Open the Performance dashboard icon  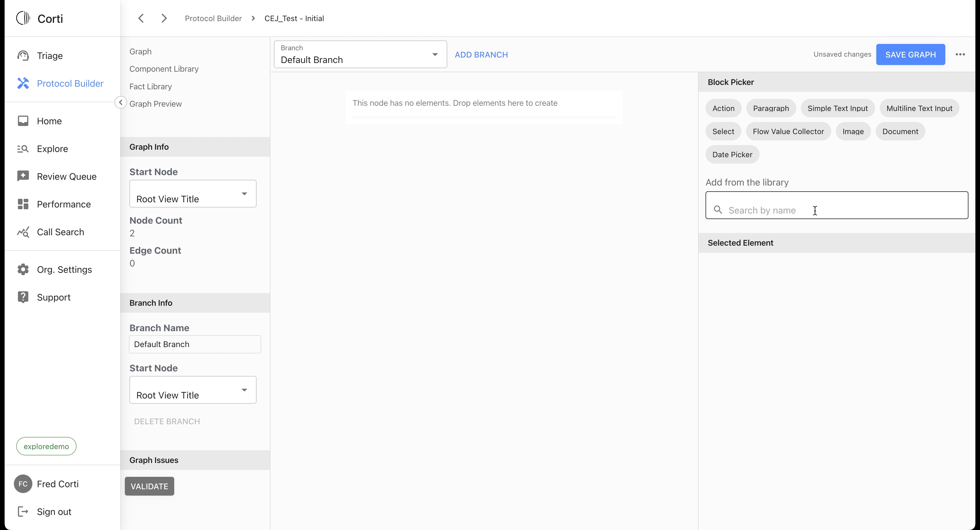(23, 204)
